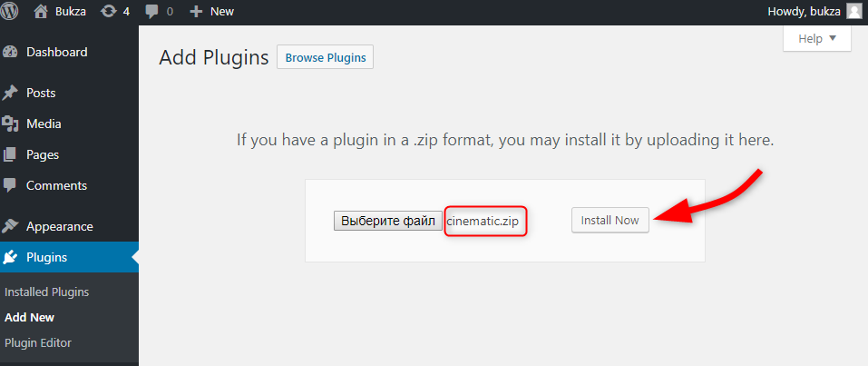The width and height of the screenshot is (868, 366).
Task: Click the Browse Plugins button
Action: click(x=325, y=57)
